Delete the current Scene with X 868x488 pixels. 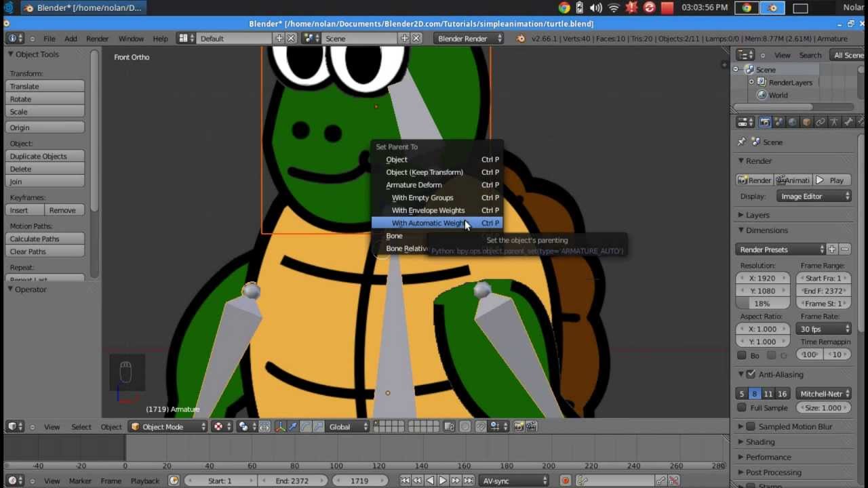tap(416, 39)
